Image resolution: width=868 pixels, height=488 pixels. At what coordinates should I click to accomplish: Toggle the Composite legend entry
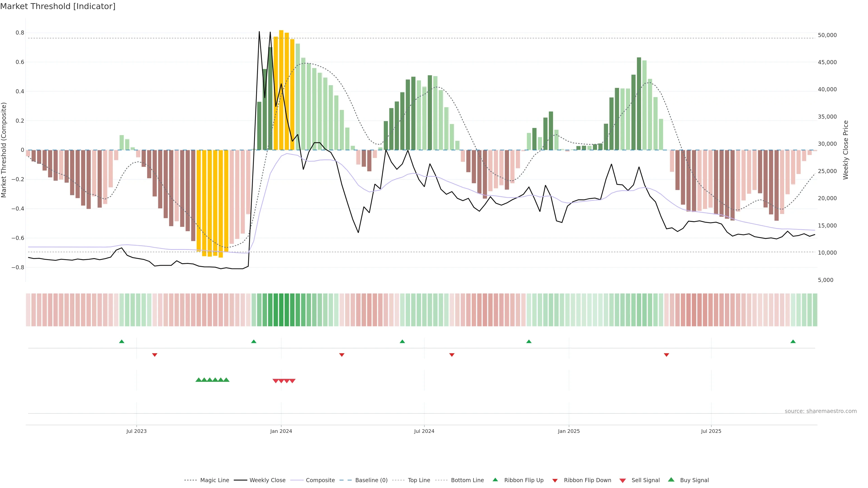tap(320, 480)
